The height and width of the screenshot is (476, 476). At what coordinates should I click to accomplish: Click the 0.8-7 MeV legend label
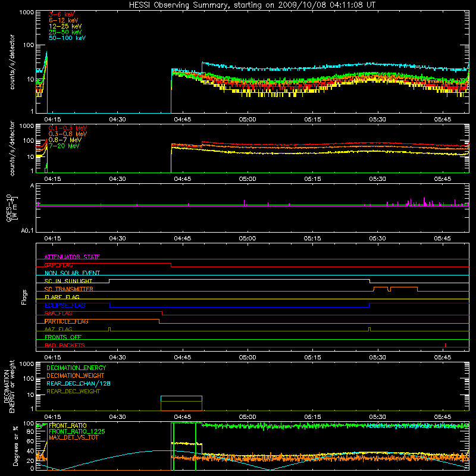(x=65, y=140)
